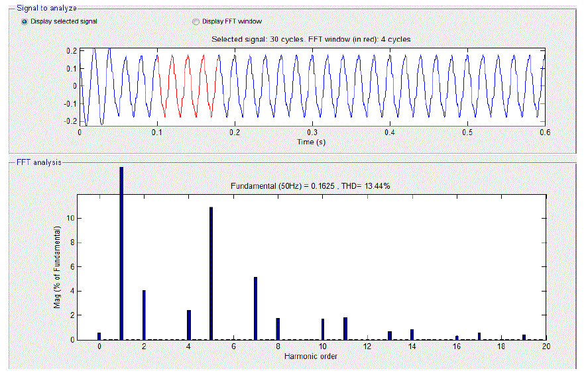
Task: Click the 2nd harmonic bar in the FFT plot
Action: [x=144, y=315]
